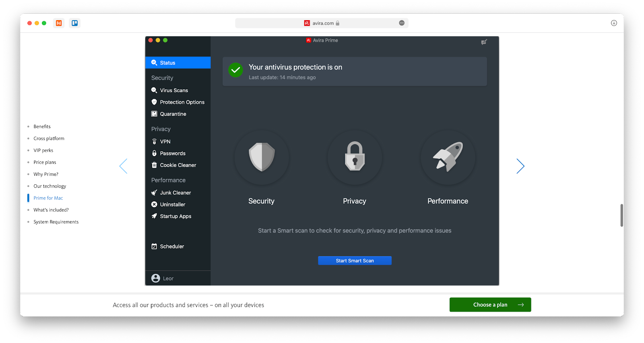Click the Cookie Cleaner trash icon
This screenshot has width=644, height=343.
coord(154,165)
